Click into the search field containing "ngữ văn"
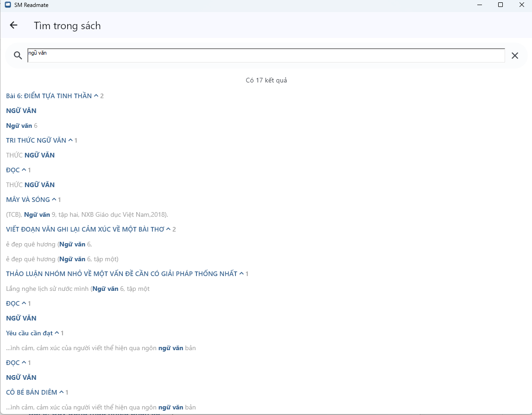532x415 pixels. click(266, 56)
